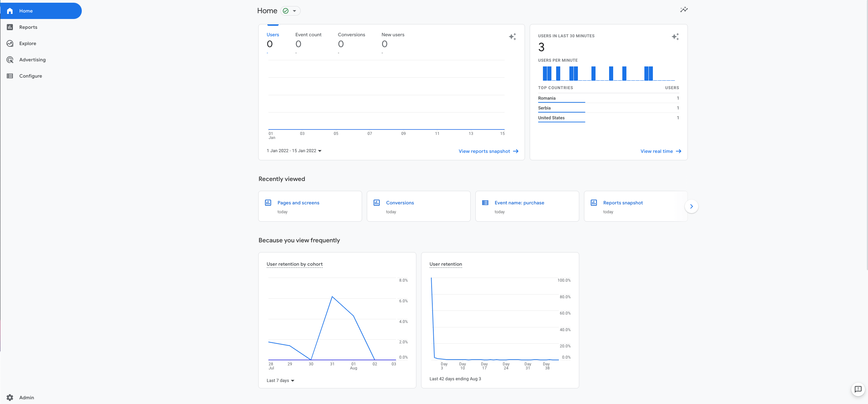This screenshot has width=868, height=404.
Task: Click the Advertising target icon
Action: point(10,60)
